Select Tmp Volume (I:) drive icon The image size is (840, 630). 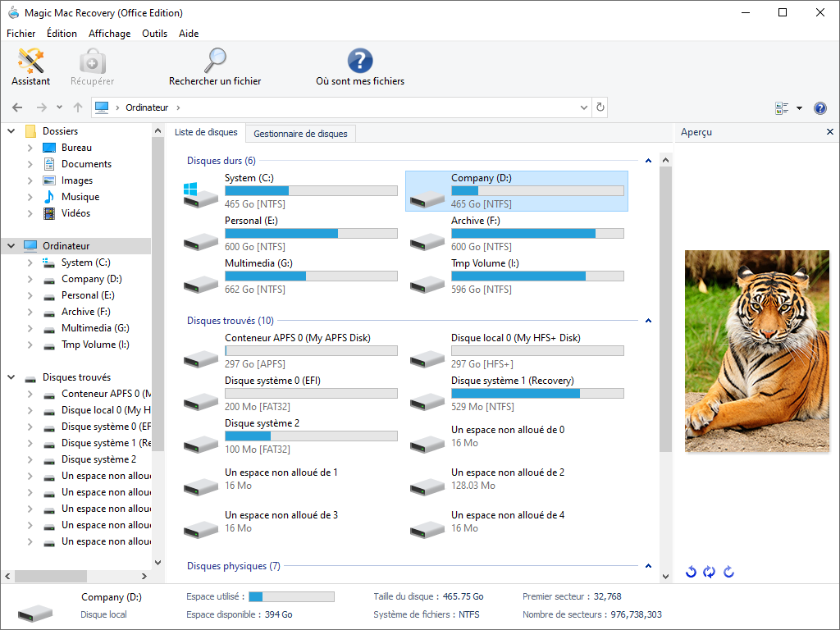coord(427,285)
